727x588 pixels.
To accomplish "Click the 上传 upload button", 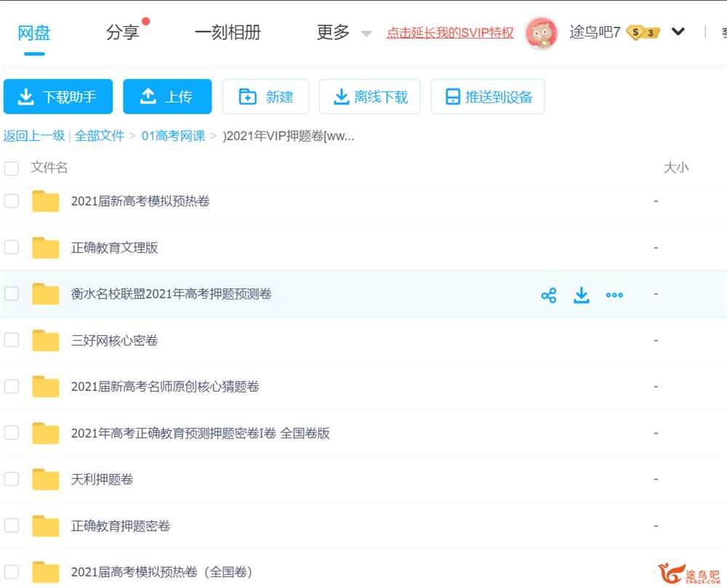I will click(167, 97).
